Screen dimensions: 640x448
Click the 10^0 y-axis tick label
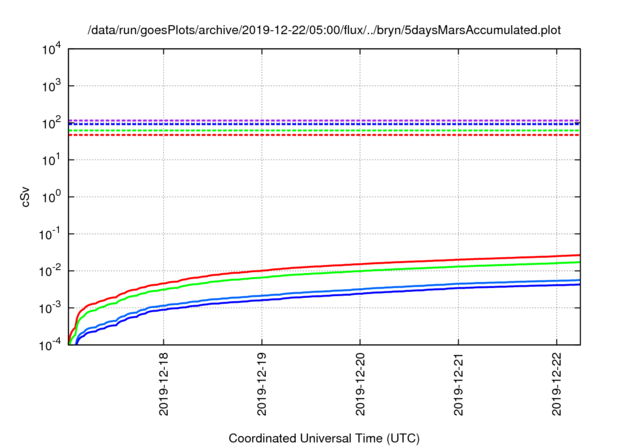click(x=51, y=197)
